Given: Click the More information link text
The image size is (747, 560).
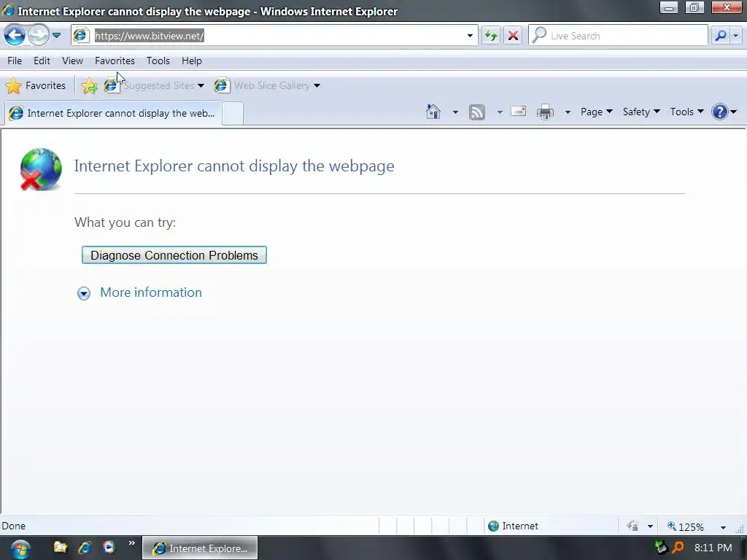Looking at the screenshot, I should (151, 292).
